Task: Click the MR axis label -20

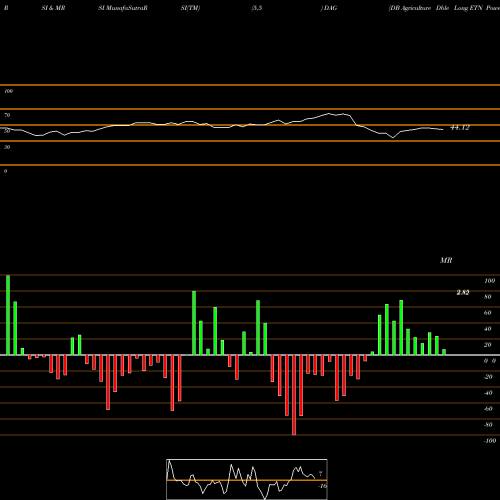Action: tap(488, 377)
